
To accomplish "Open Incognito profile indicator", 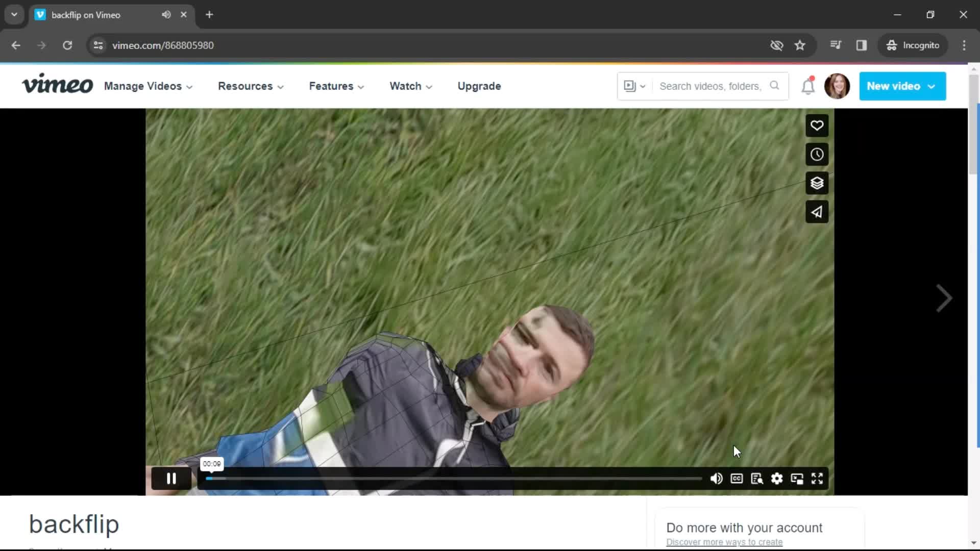I will [913, 45].
